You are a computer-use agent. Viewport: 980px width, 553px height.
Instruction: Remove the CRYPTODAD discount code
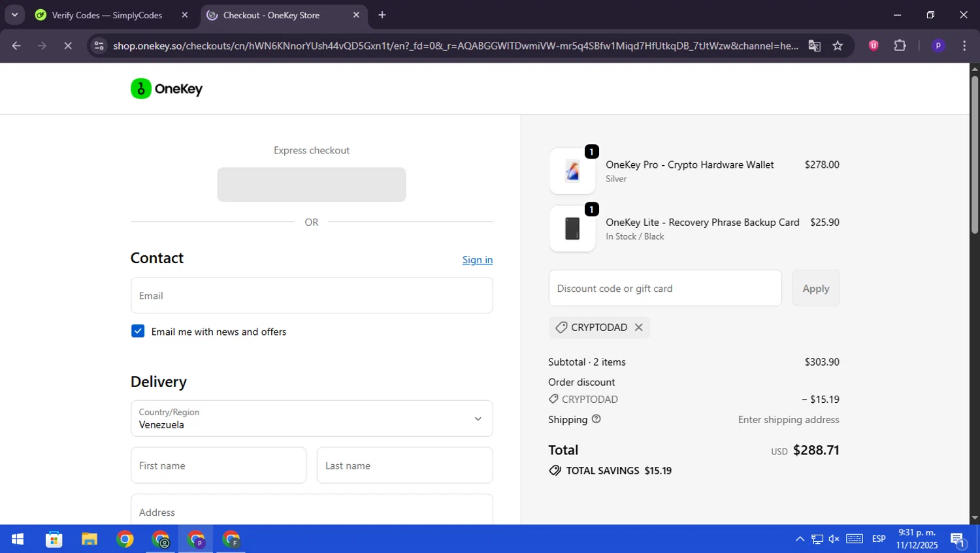tap(639, 328)
